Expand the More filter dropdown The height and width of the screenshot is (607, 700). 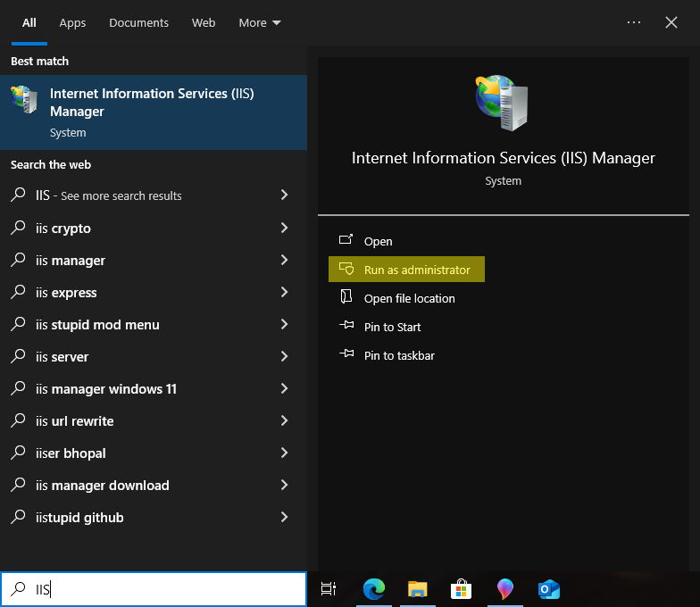point(260,23)
